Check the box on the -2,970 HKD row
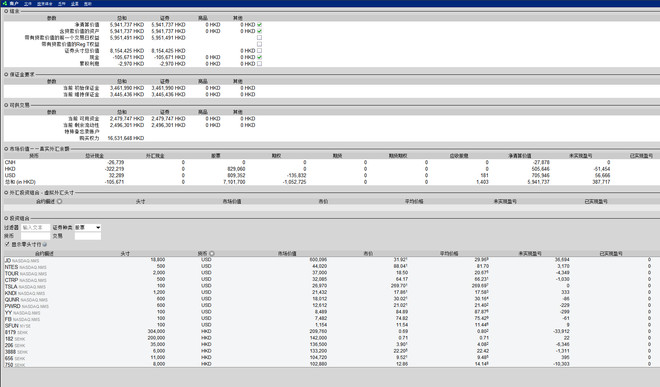This screenshot has height=387, width=660. [259, 64]
